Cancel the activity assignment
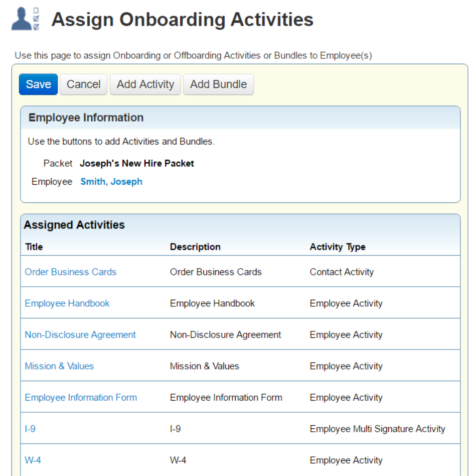The image size is (473, 476). tap(83, 84)
